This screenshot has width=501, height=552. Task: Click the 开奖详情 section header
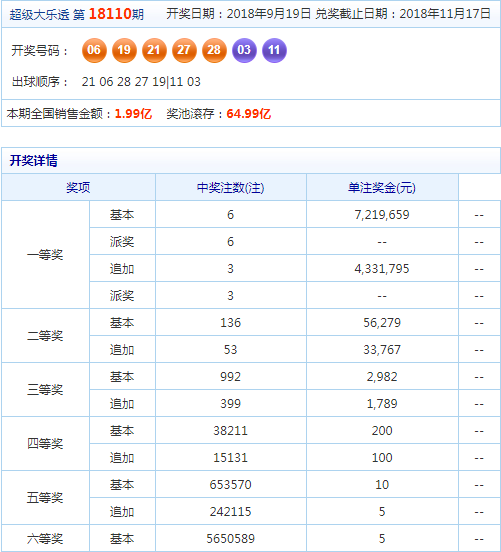point(33,161)
